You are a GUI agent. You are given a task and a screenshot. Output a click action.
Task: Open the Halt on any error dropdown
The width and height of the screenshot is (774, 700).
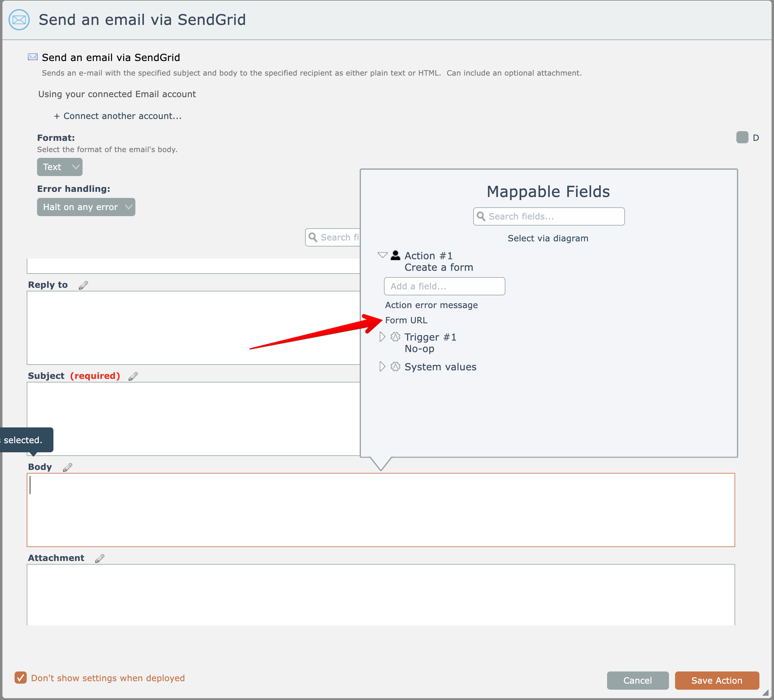tap(86, 207)
